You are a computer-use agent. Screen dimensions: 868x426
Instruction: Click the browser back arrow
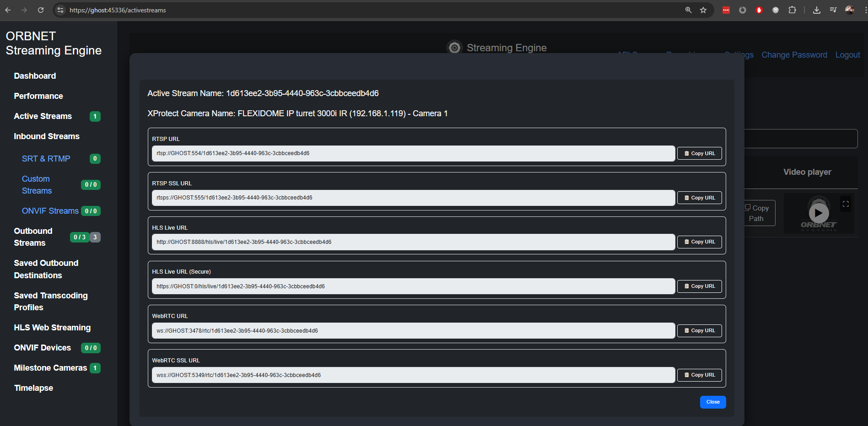coord(8,10)
